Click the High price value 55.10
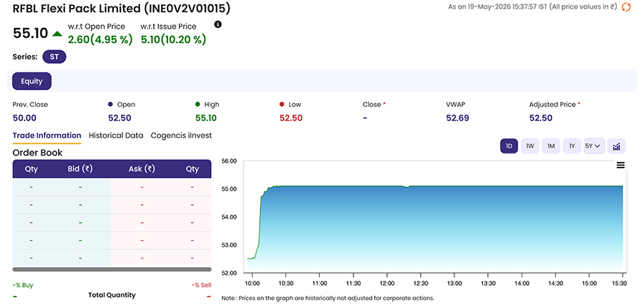 pos(206,118)
